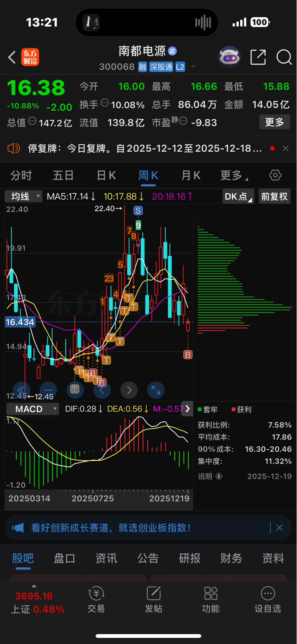Open the 看好创新成长赛道 banner link
This screenshot has height=644, width=297.
[x=111, y=528]
